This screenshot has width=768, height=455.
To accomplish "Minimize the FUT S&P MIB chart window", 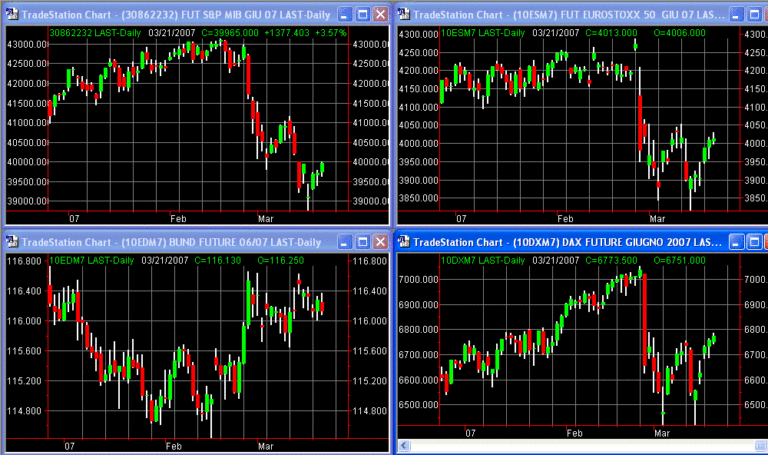I will click(343, 14).
